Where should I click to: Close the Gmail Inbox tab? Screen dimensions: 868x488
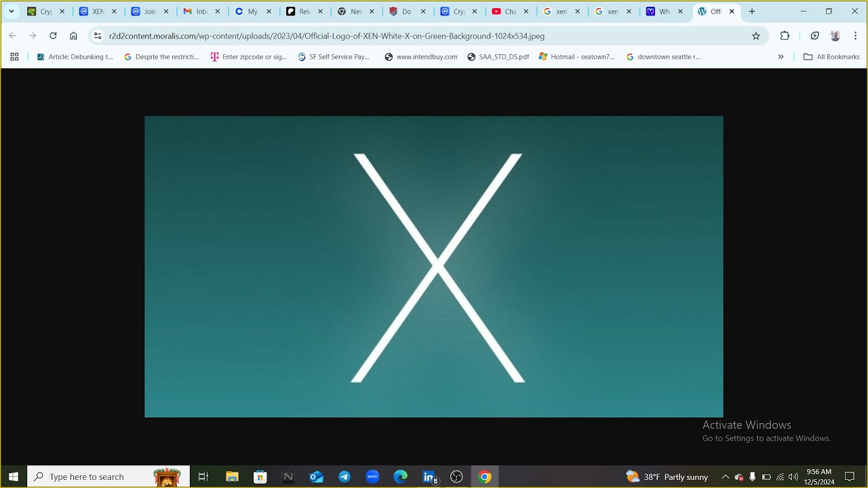click(x=217, y=12)
